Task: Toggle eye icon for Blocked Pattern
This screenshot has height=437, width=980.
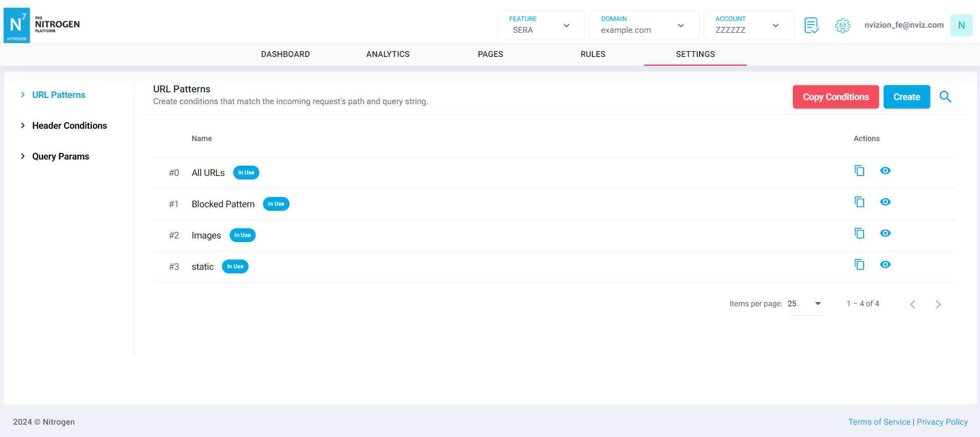Action: click(x=885, y=202)
